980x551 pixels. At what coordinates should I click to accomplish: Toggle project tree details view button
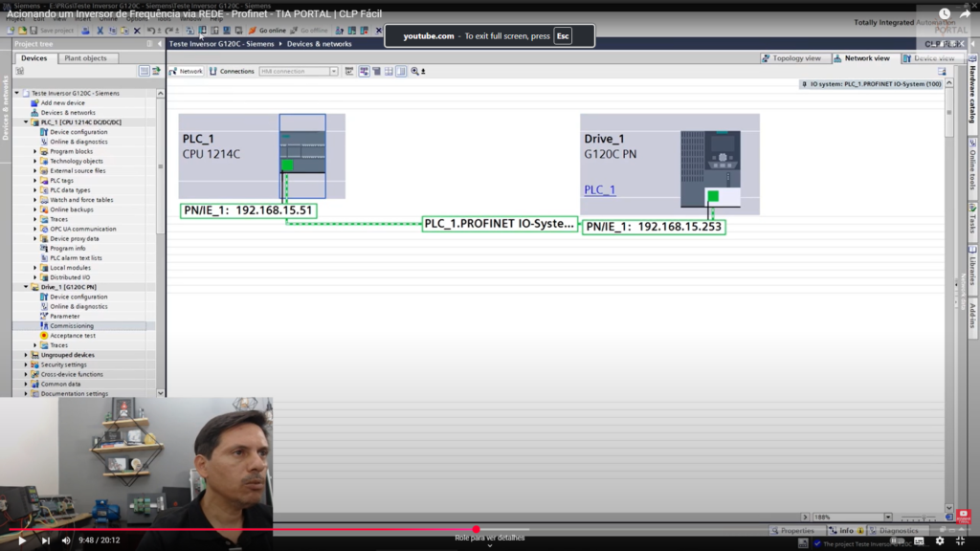click(x=145, y=71)
